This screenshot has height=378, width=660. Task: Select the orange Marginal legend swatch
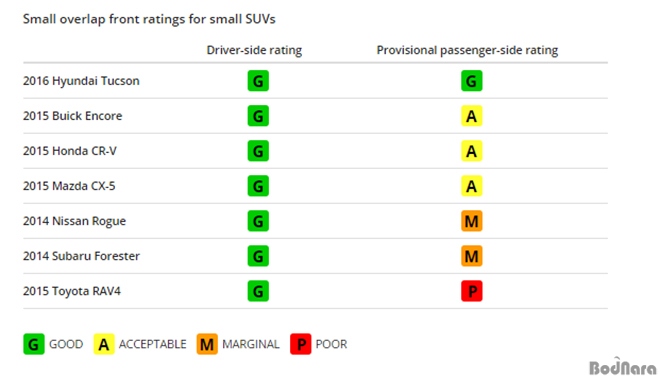click(207, 344)
